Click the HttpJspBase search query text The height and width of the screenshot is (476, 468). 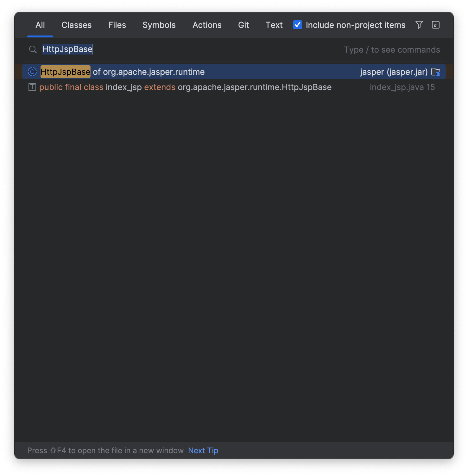coord(67,49)
